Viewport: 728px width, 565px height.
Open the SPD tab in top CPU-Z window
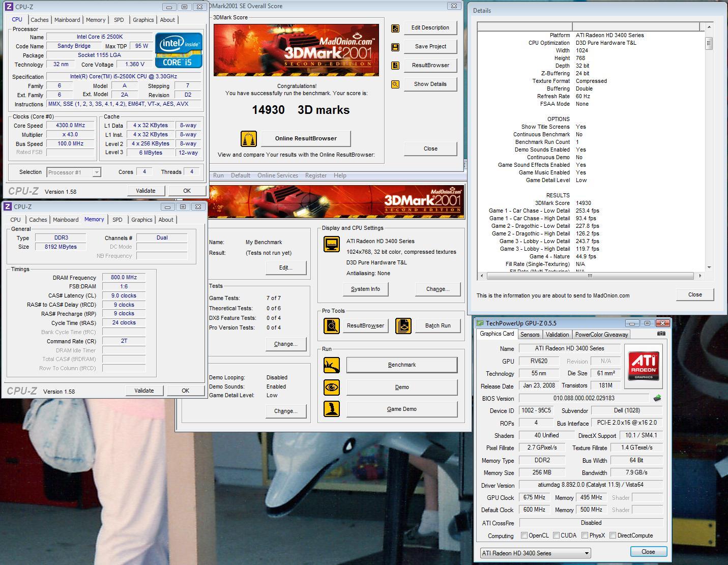point(119,20)
